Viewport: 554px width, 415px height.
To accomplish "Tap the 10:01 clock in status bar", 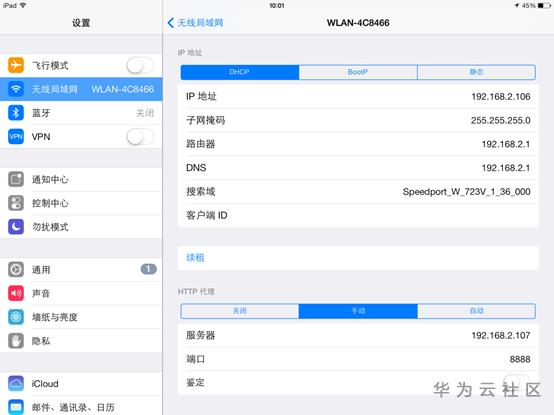I will (x=277, y=6).
